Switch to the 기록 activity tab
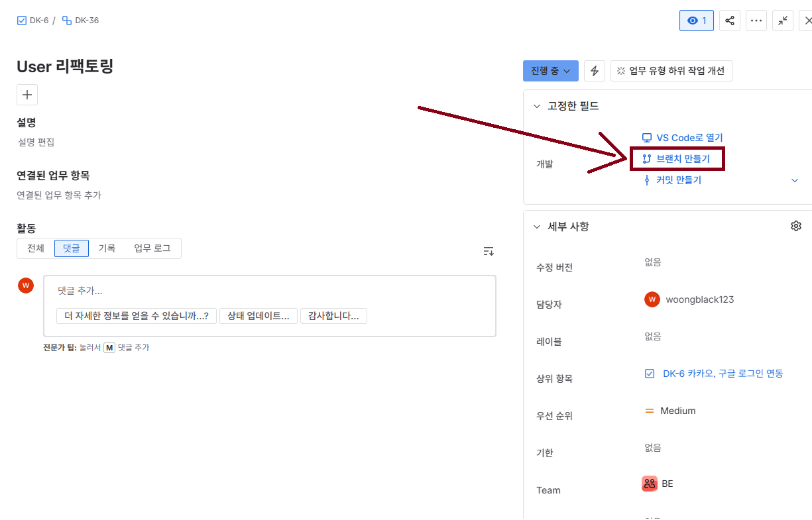 pyautogui.click(x=107, y=248)
